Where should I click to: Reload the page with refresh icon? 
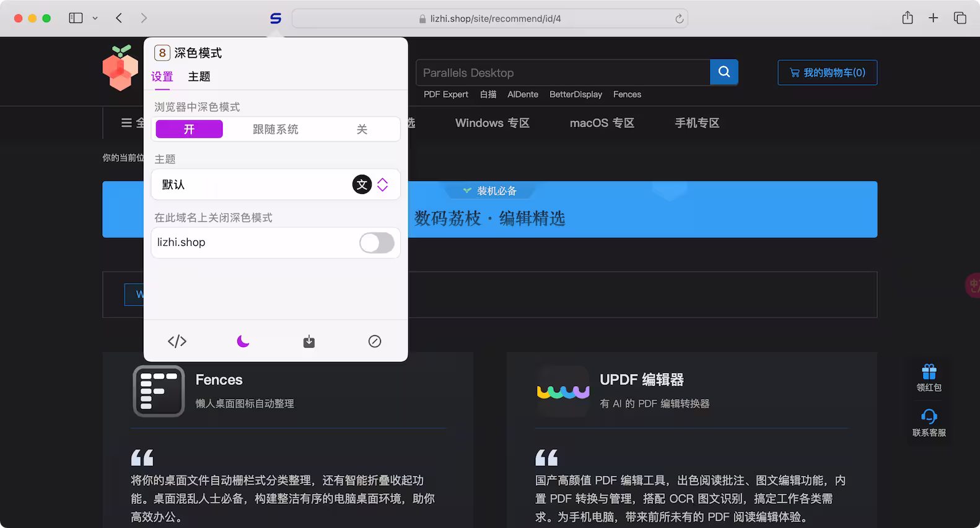(x=680, y=19)
